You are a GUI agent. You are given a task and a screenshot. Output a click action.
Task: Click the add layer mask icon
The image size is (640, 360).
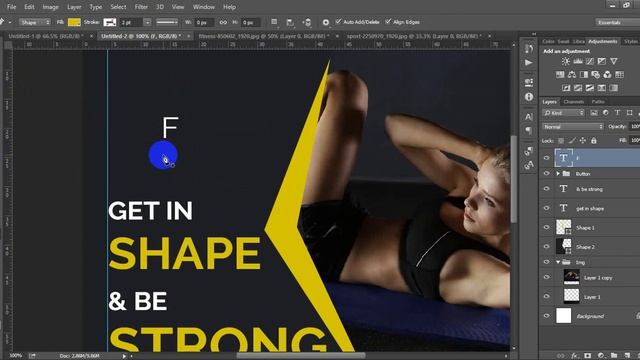pyautogui.click(x=588, y=356)
